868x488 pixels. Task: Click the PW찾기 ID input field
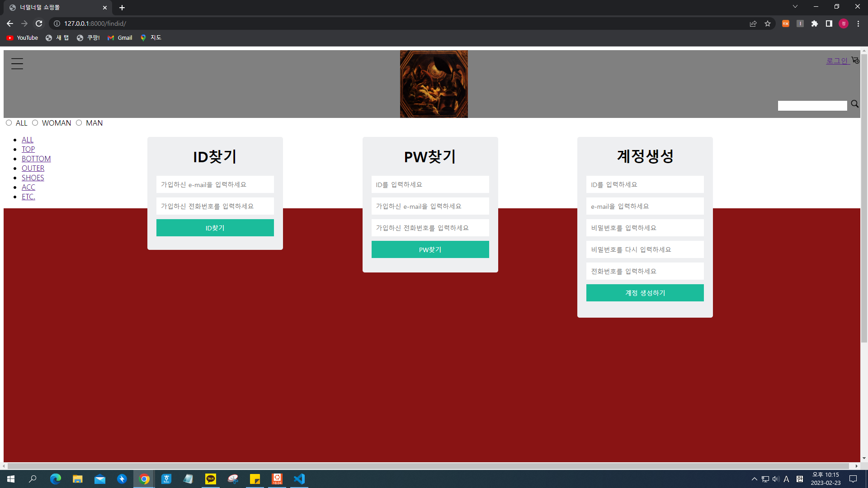coord(430,184)
